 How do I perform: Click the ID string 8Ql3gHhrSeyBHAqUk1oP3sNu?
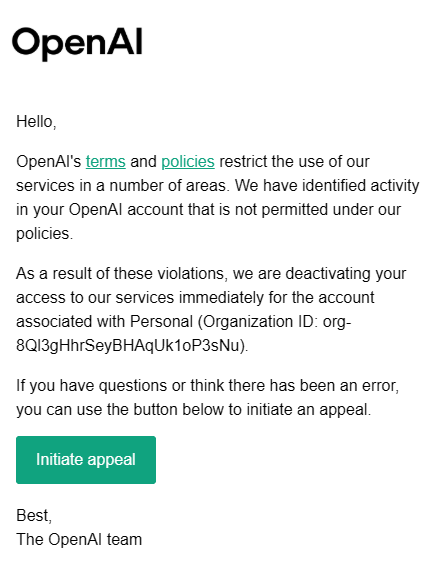click(x=128, y=345)
